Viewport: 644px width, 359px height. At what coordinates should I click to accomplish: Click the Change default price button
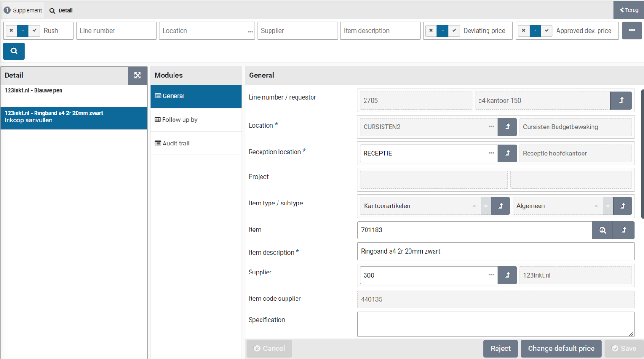(x=561, y=349)
